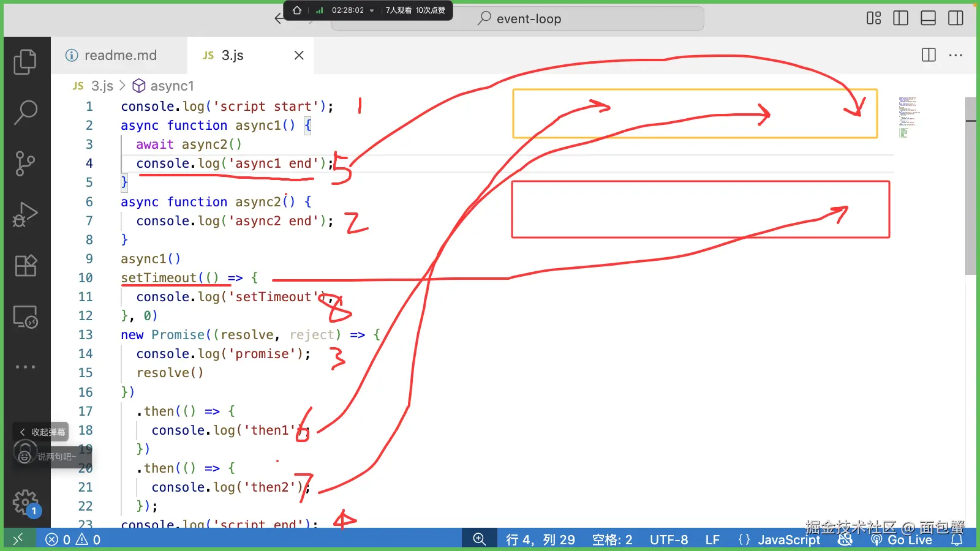This screenshot has width=980, height=551.
Task: Toggle the primary side bar
Action: coord(901,18)
